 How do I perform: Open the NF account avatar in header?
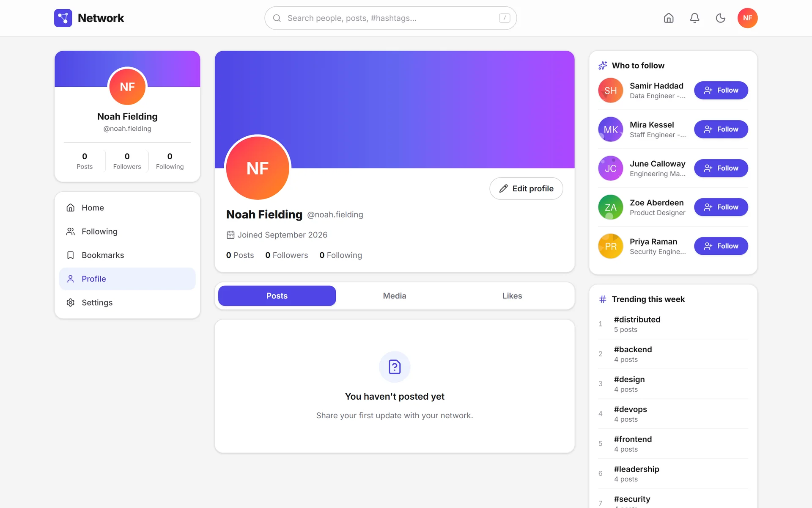pyautogui.click(x=747, y=18)
